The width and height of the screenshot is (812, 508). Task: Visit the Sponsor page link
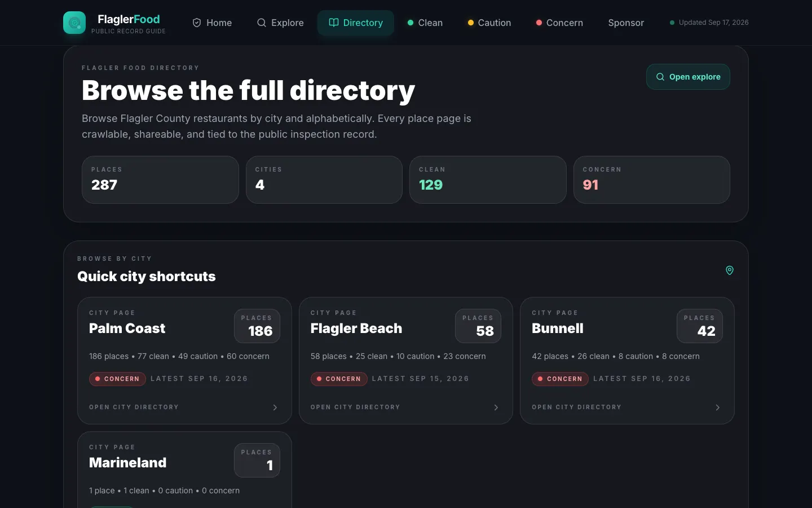[x=626, y=23]
